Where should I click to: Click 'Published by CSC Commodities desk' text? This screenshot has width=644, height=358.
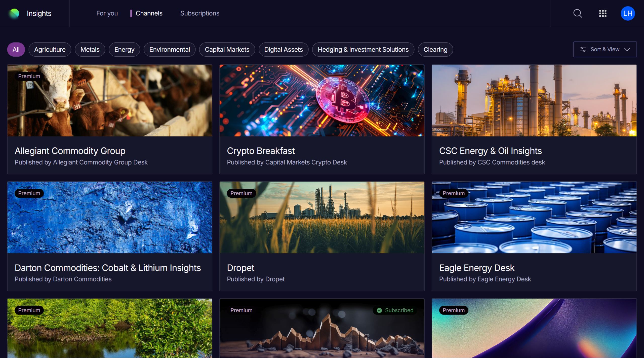[492, 162]
